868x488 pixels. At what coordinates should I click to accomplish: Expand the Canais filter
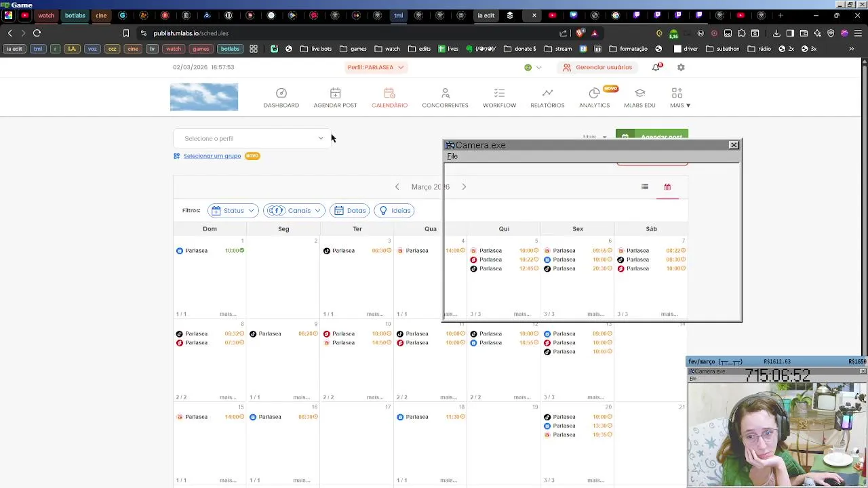(294, 211)
